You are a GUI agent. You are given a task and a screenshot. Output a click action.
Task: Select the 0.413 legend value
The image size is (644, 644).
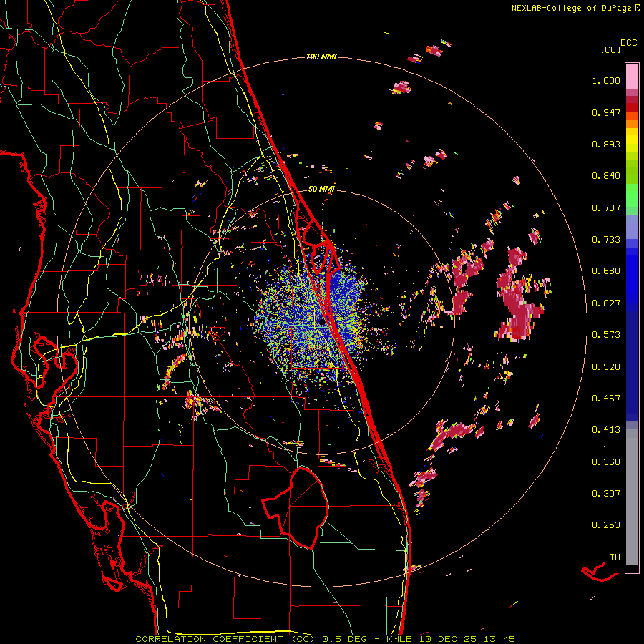coord(606,430)
